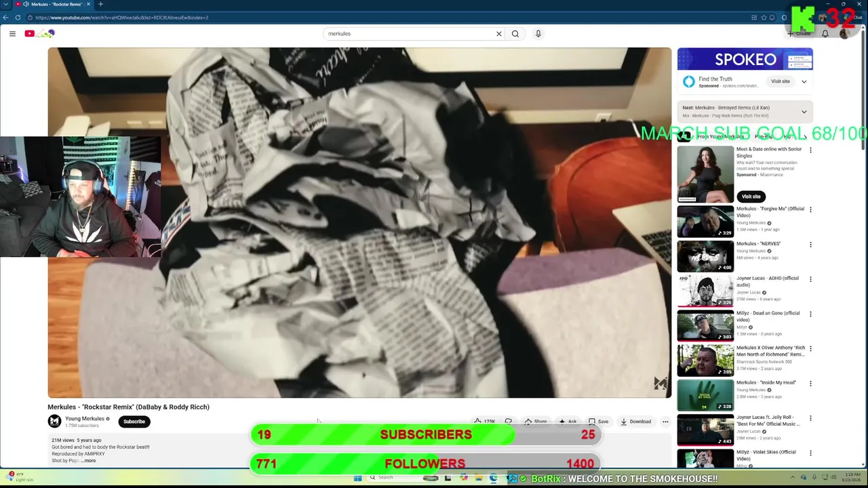This screenshot has height=488, width=868.
Task: Start voice search with microphone
Action: coord(538,33)
